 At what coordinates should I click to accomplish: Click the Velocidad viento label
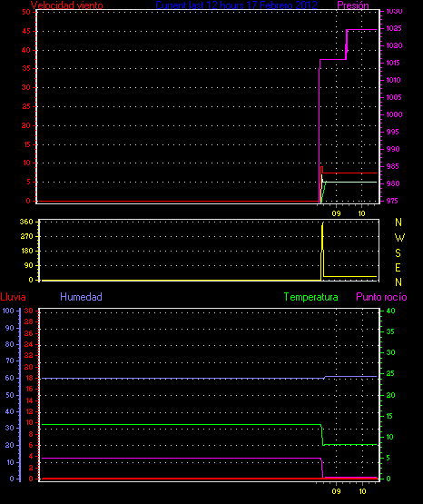[x=67, y=5]
